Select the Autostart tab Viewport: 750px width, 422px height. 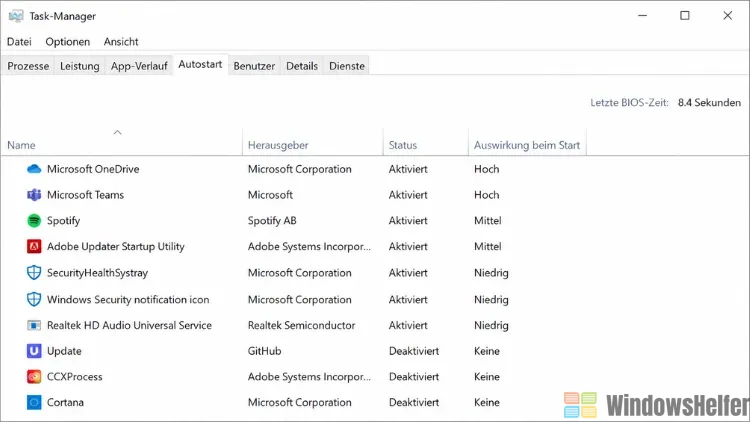point(200,64)
